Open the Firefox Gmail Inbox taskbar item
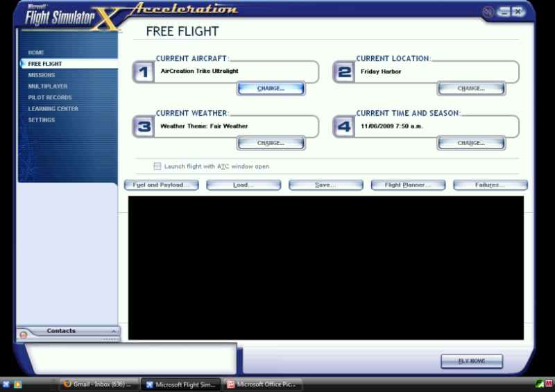This screenshot has height=392, width=555. pyautogui.click(x=99, y=384)
